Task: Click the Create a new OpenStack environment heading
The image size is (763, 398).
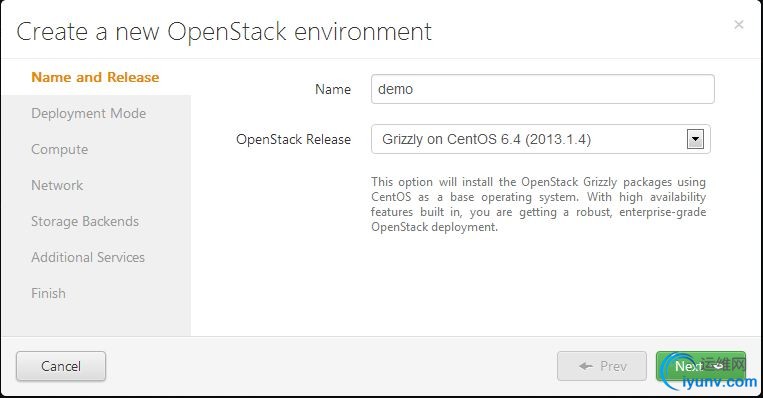Action: pyautogui.click(x=224, y=32)
